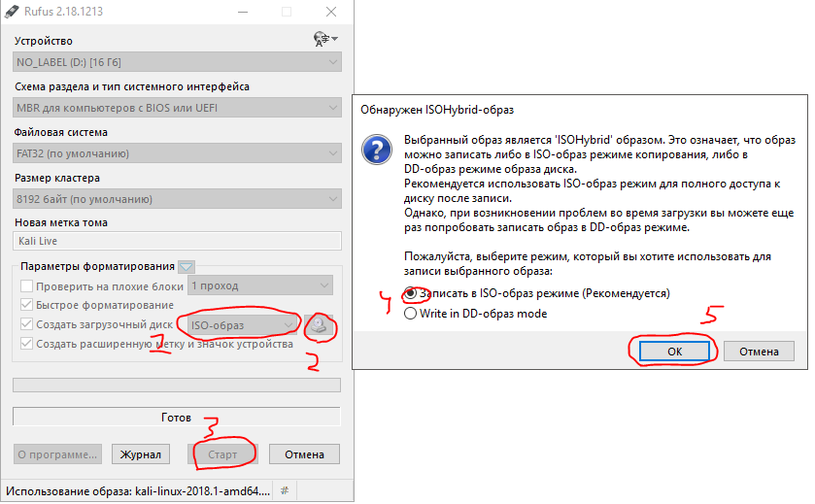Open the MBR partition scheme dropdown

(x=177, y=108)
